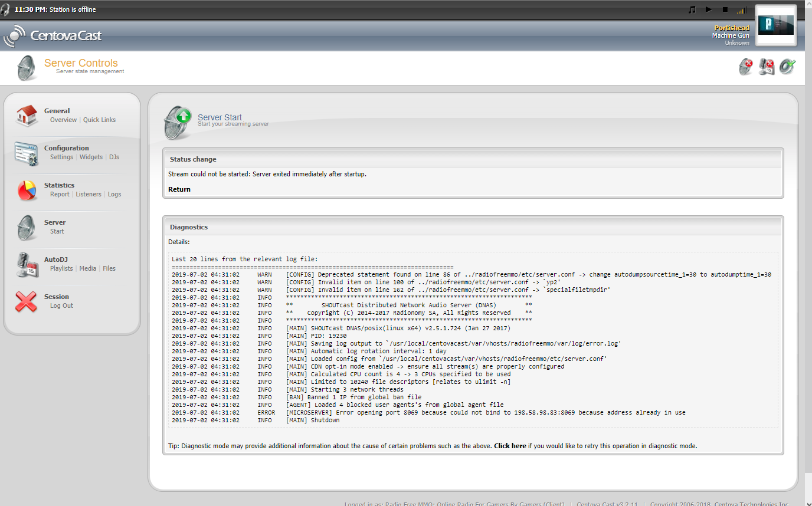Adjust the volume bars in top bar
The height and width of the screenshot is (506, 812).
(x=741, y=10)
